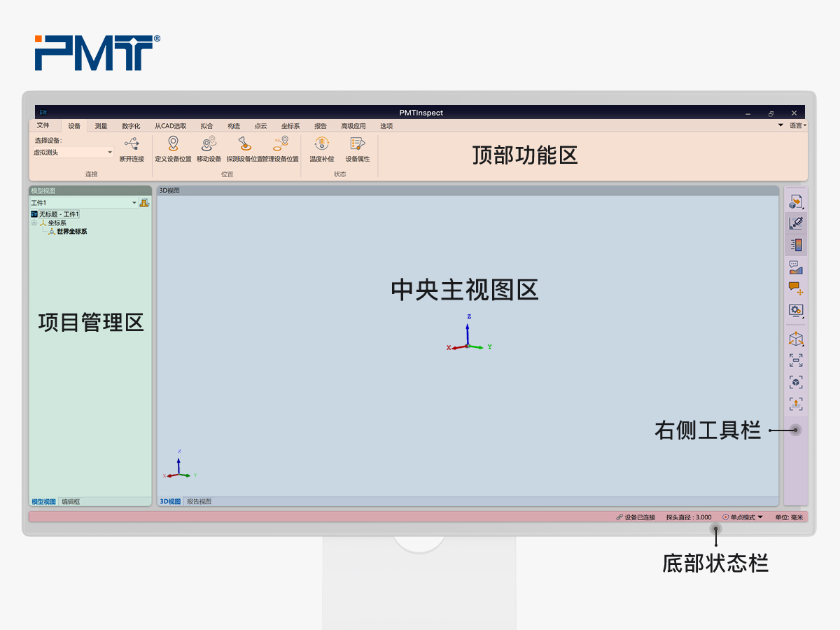The height and width of the screenshot is (630, 840).
Task: Switch to the 构造 ribbon tab
Action: [234, 126]
